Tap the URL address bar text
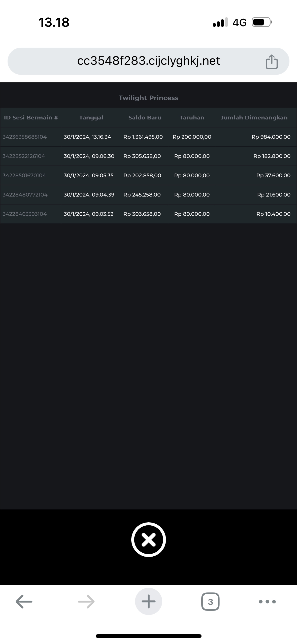The height and width of the screenshot is (644, 297). click(148, 61)
